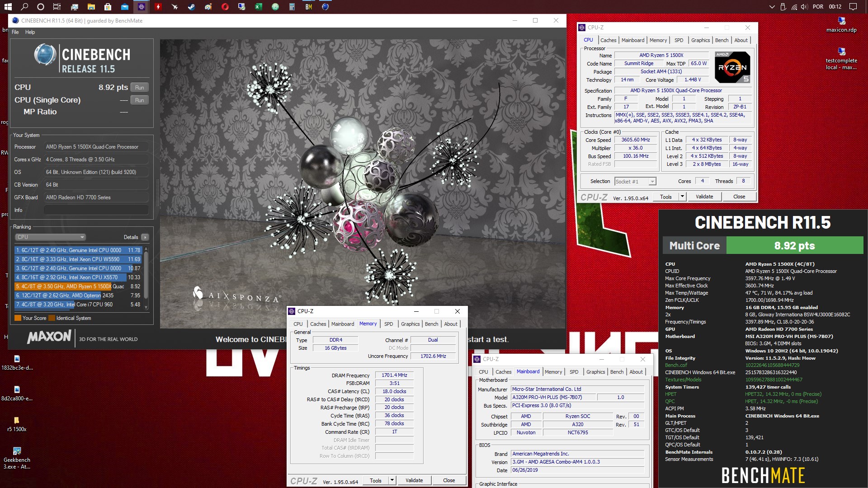
Task: Open Mainboard tab in top CPU-Z window
Action: click(x=632, y=40)
